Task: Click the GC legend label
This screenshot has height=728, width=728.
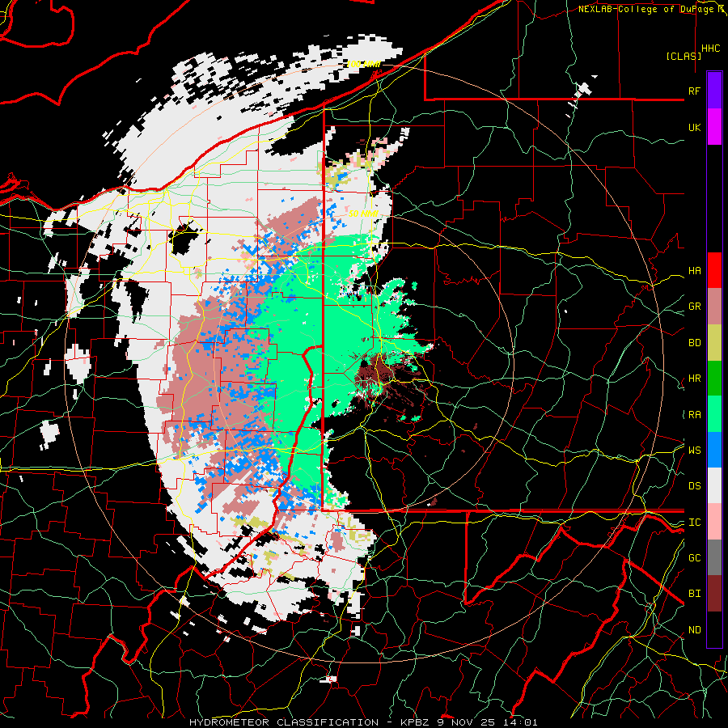Action: tap(694, 558)
